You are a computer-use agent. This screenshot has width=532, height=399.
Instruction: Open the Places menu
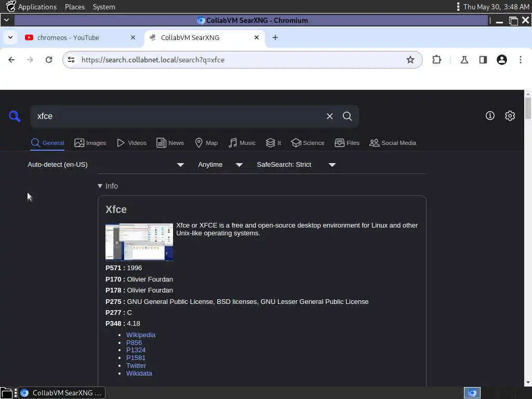click(x=75, y=7)
